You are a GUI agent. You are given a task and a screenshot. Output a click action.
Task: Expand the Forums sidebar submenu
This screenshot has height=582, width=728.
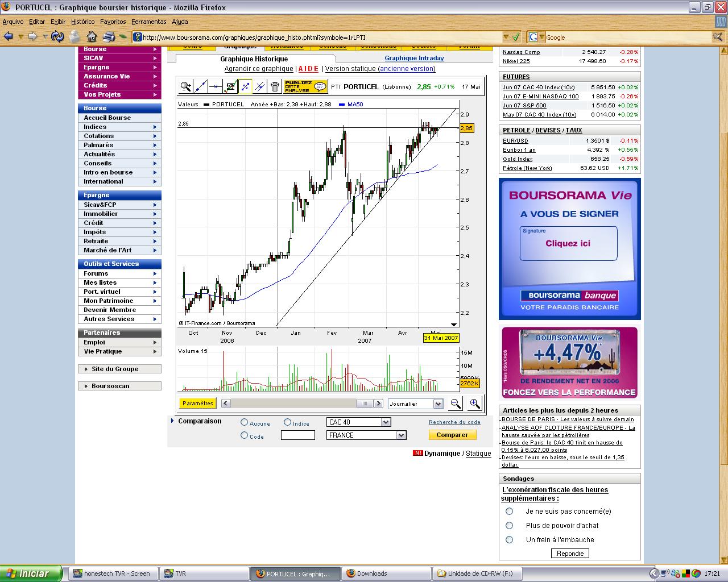(155, 273)
